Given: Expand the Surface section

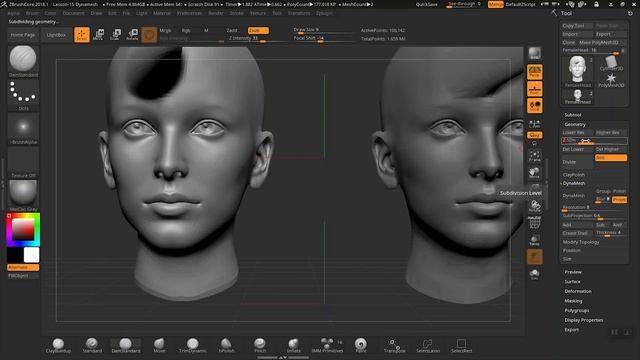Looking at the screenshot, I should click(573, 282).
